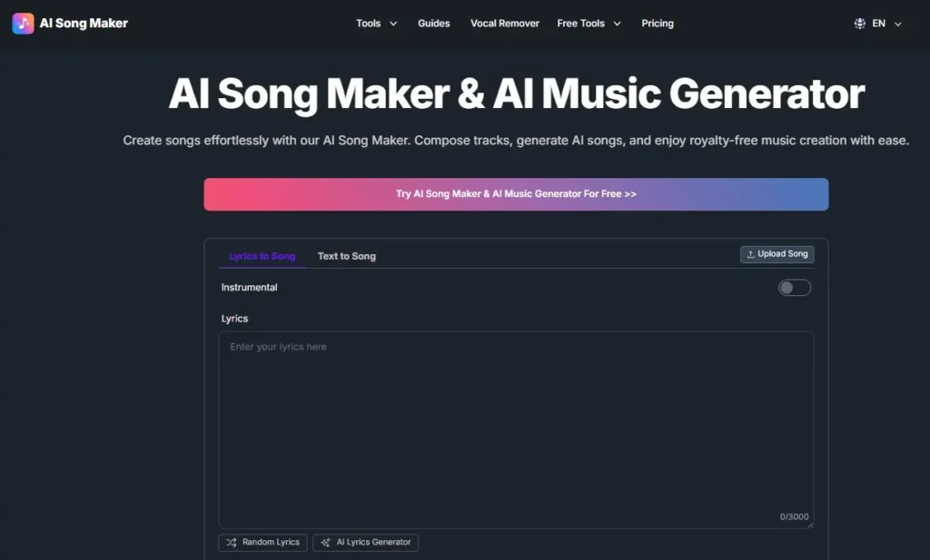This screenshot has width=930, height=560.
Task: Open the EN language selector chevron
Action: [x=897, y=24]
